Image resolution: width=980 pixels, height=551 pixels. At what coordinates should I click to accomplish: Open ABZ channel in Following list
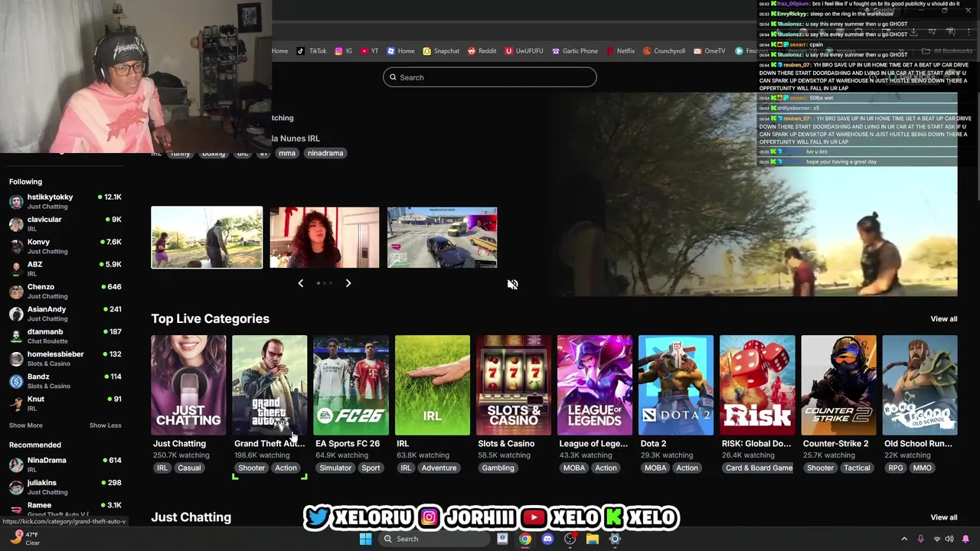(64, 269)
